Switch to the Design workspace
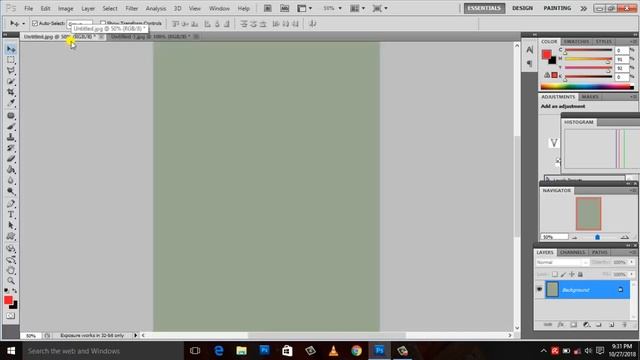The image size is (640, 360). pos(522,8)
